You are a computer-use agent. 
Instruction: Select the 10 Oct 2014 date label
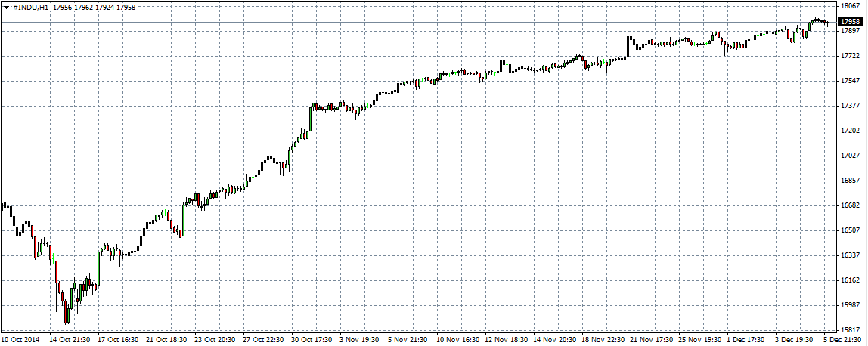[23, 340]
